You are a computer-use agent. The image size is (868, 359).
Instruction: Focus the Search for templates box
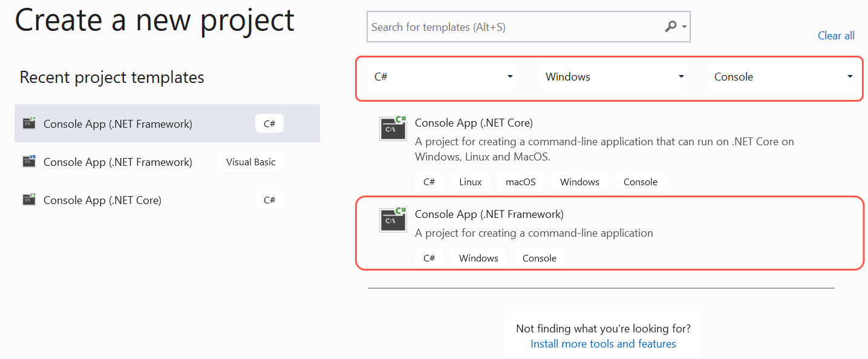[514, 27]
